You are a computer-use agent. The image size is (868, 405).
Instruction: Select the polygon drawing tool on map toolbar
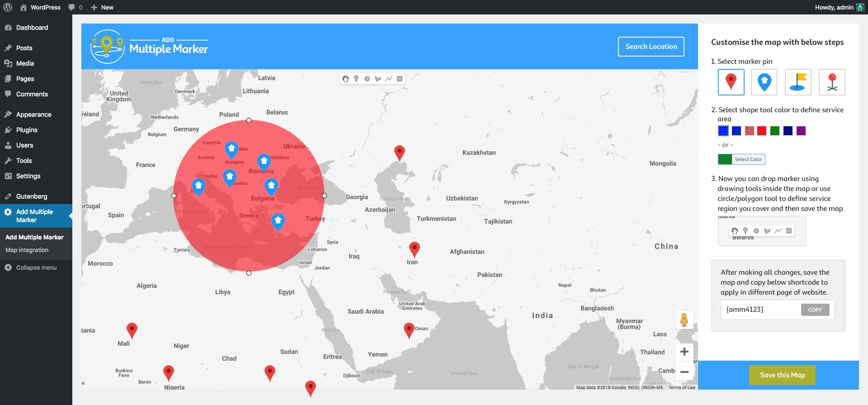378,79
